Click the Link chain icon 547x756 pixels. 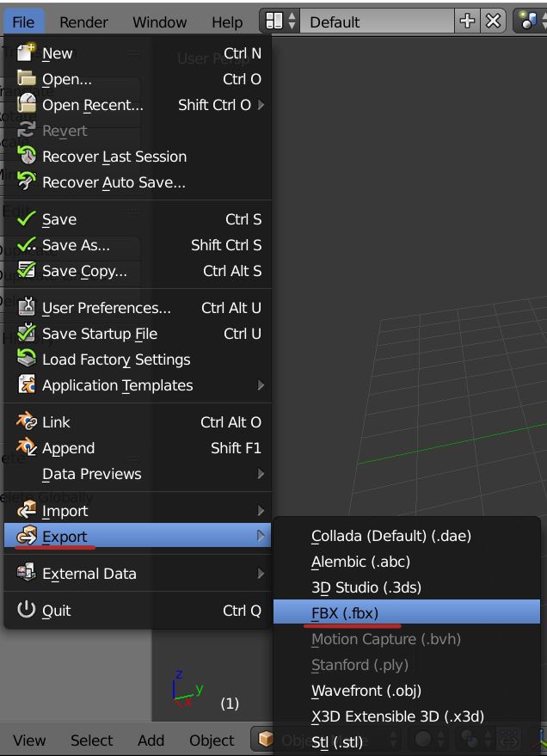pyautogui.click(x=28, y=422)
